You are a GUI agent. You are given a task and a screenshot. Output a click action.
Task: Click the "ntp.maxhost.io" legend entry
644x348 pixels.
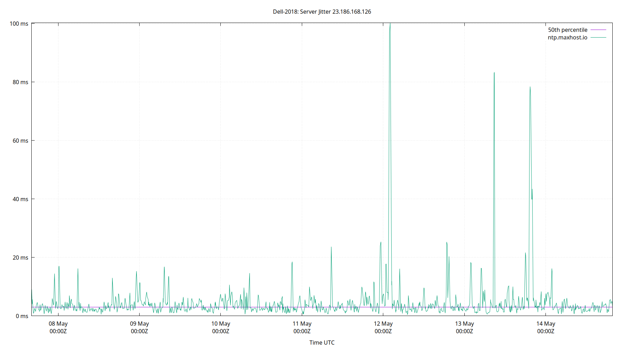pos(567,38)
